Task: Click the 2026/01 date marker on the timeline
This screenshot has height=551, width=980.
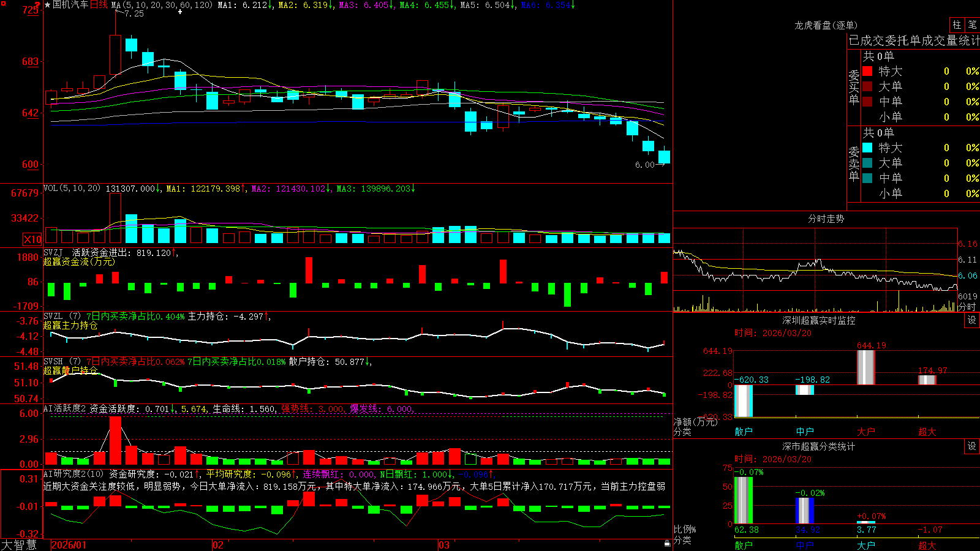Action: tap(69, 545)
